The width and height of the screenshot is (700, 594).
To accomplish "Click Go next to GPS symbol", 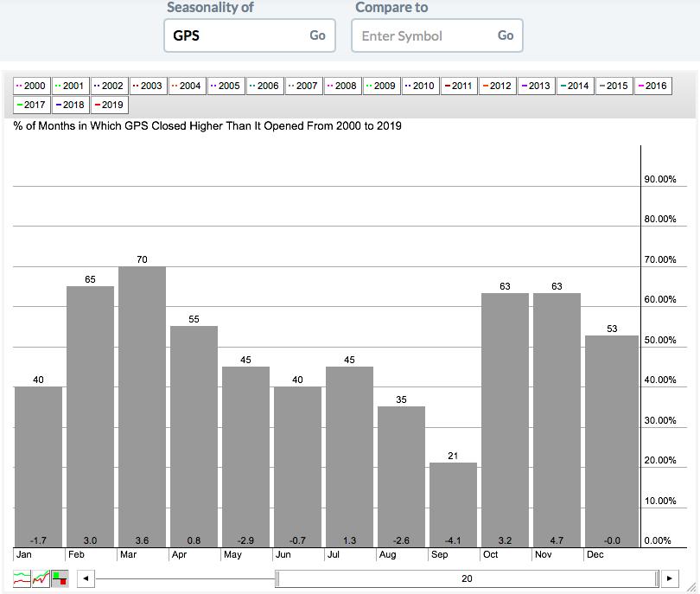I will (x=317, y=35).
